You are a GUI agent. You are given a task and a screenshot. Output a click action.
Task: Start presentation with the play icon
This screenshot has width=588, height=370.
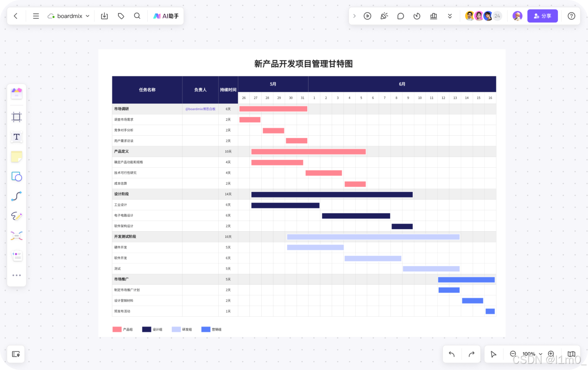tap(367, 16)
